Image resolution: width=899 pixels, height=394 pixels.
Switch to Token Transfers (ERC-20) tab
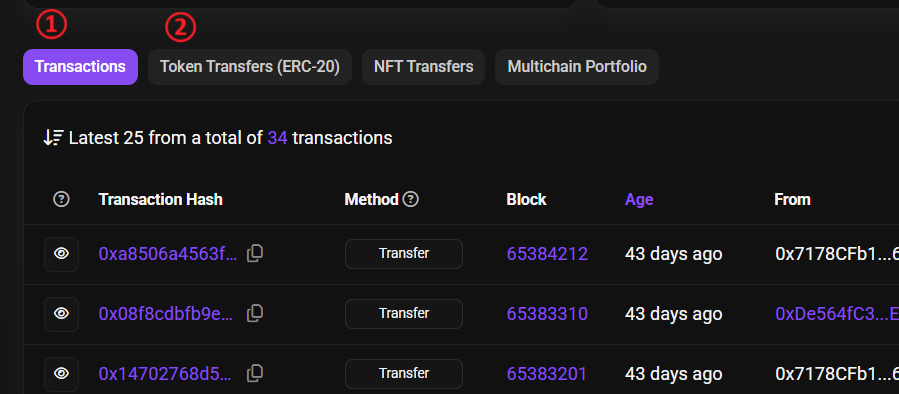click(x=250, y=67)
